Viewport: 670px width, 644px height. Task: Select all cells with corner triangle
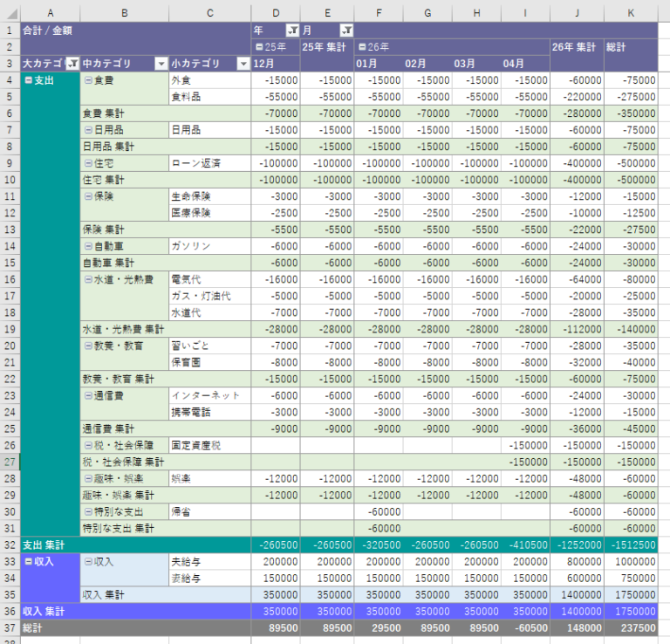tap(11, 14)
